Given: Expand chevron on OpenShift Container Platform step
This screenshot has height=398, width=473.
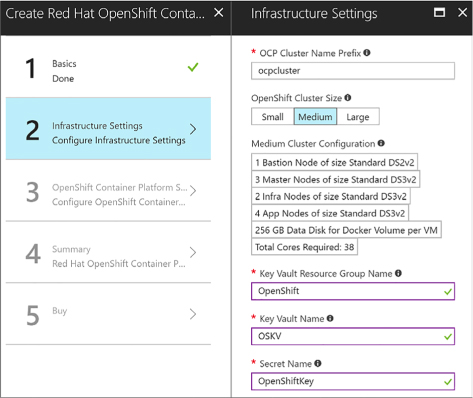Looking at the screenshot, I should [x=193, y=191].
